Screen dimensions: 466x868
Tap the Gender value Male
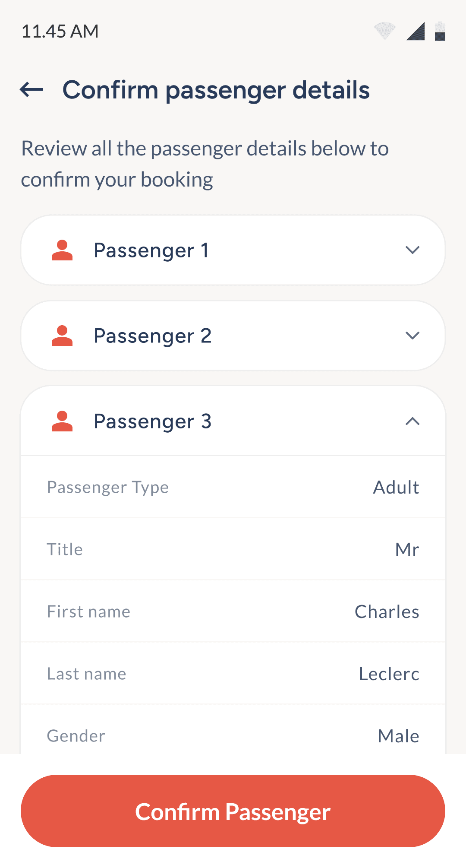pyautogui.click(x=398, y=736)
